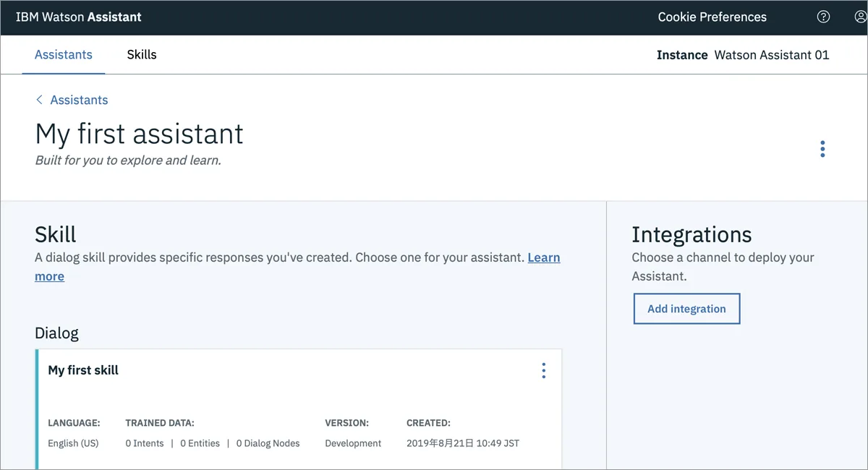Follow the Learn more link
This screenshot has height=470, width=868.
pos(544,257)
